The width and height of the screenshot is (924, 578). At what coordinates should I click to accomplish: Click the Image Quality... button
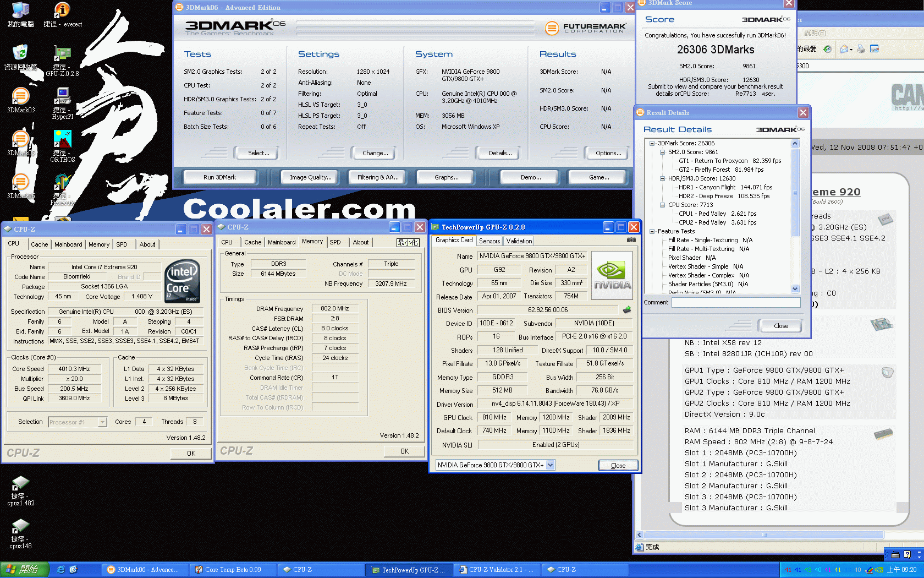coord(311,177)
